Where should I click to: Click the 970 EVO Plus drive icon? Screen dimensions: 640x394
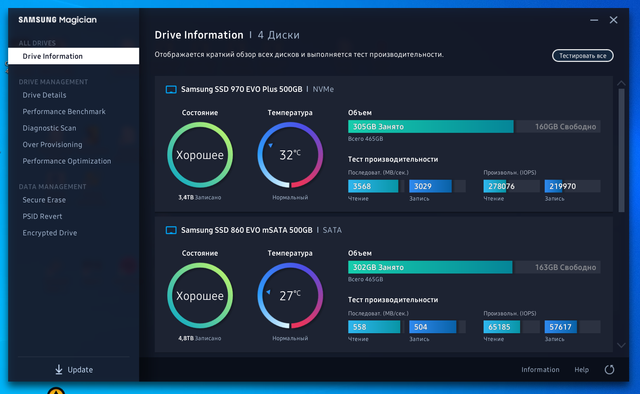click(x=171, y=89)
